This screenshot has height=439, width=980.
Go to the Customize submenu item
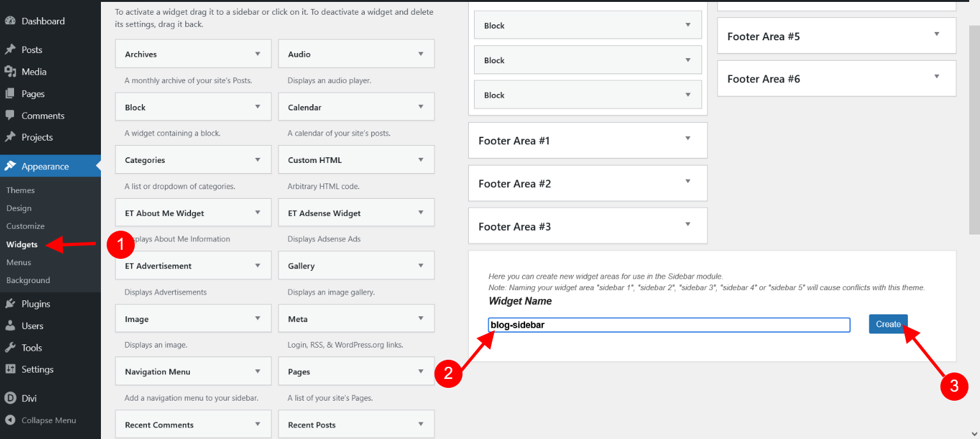[26, 226]
